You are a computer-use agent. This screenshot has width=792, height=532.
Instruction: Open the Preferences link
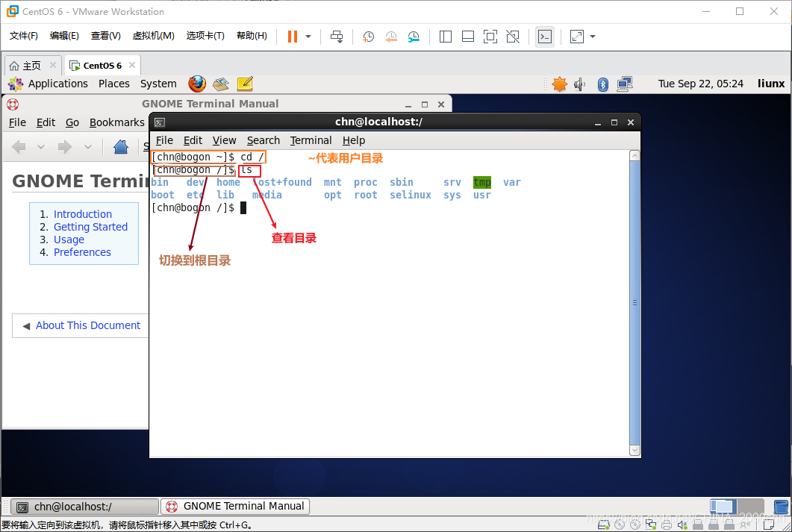pos(82,252)
